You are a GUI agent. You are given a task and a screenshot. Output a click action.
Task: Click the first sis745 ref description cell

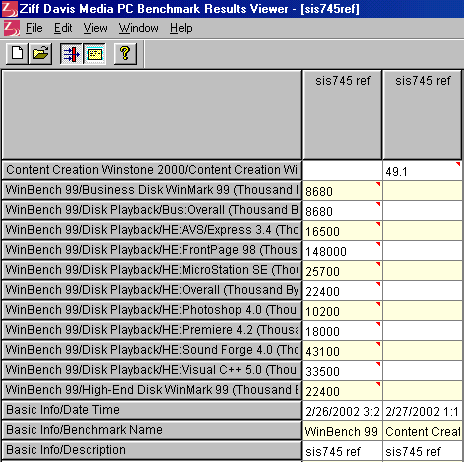[342, 451]
